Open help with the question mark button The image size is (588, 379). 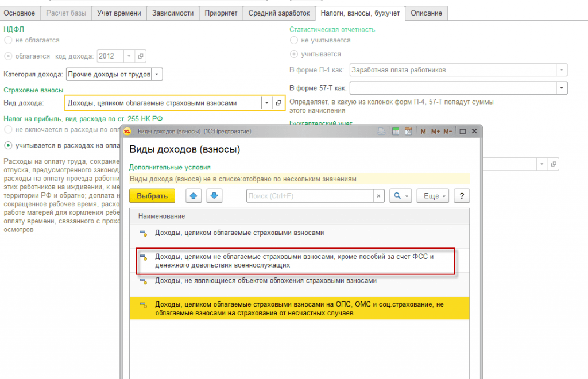point(462,196)
